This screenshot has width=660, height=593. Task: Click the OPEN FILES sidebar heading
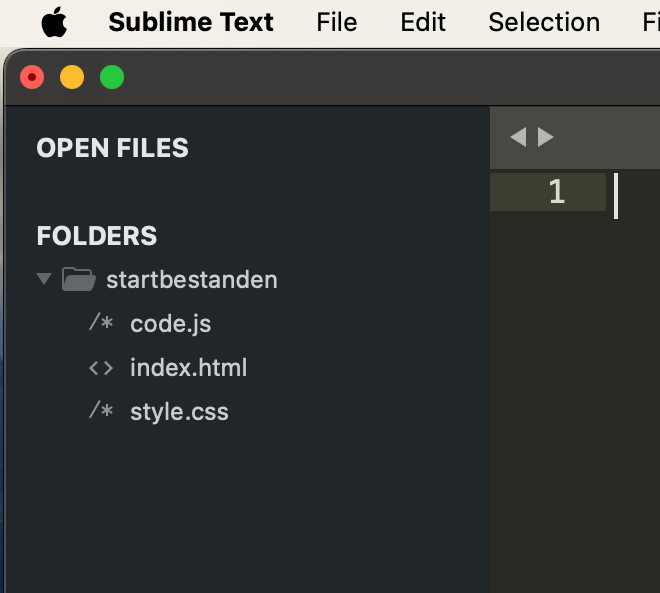click(x=112, y=148)
